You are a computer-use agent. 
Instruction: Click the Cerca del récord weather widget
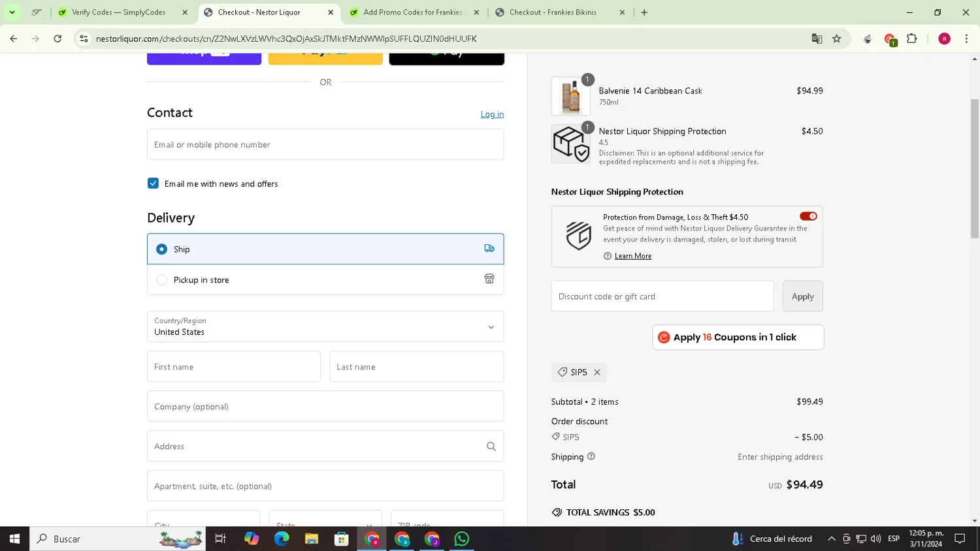pyautogui.click(x=772, y=539)
